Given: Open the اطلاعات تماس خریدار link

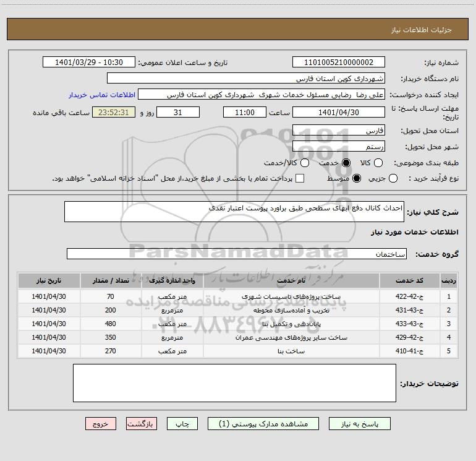Looking at the screenshot, I should [102, 95].
